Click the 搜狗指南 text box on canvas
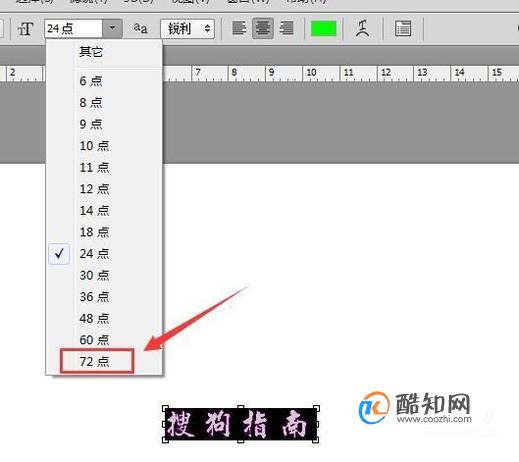The width and height of the screenshot is (519, 462). click(x=241, y=424)
